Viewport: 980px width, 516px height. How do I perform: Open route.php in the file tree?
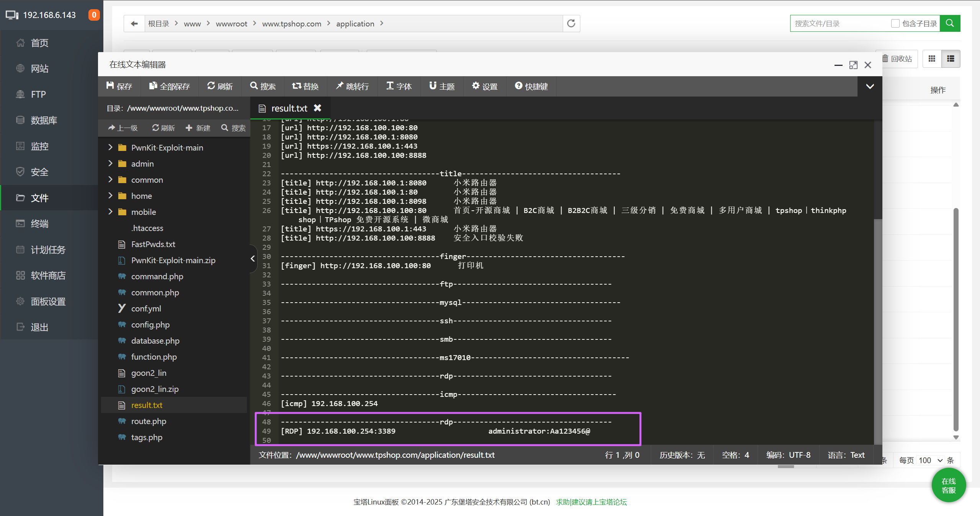pyautogui.click(x=149, y=421)
